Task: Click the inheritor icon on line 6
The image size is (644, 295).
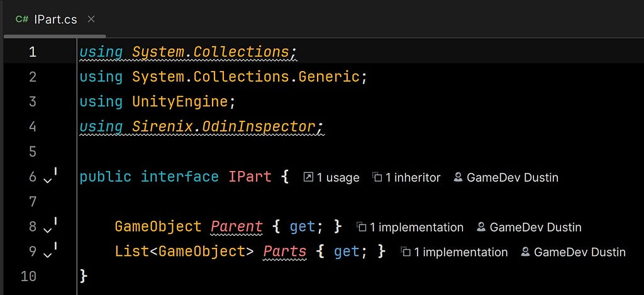Action: 377,177
